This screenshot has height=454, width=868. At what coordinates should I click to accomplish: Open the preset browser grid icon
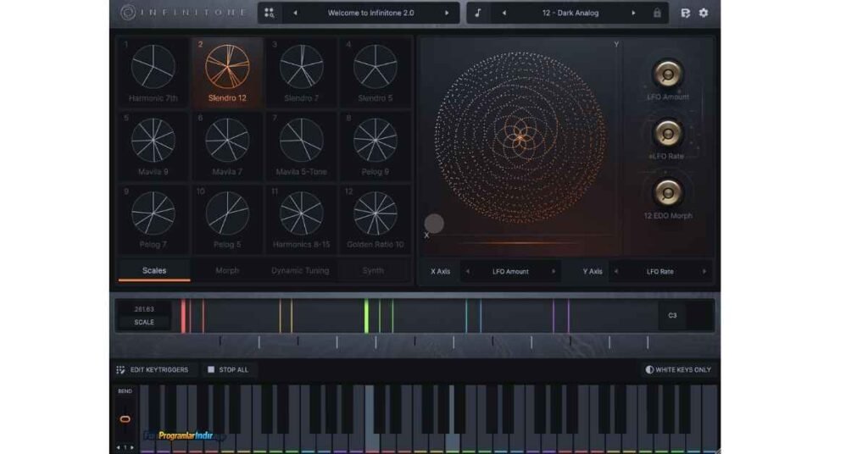(x=269, y=13)
